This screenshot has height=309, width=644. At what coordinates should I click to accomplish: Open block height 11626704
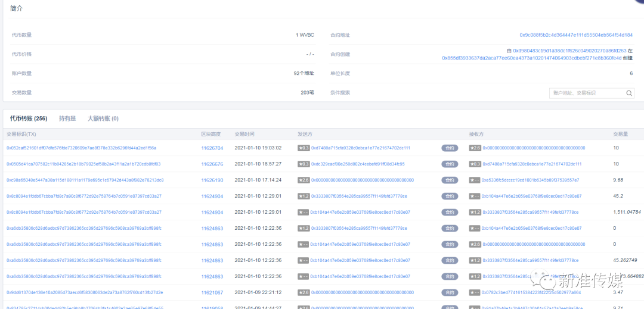pos(212,148)
